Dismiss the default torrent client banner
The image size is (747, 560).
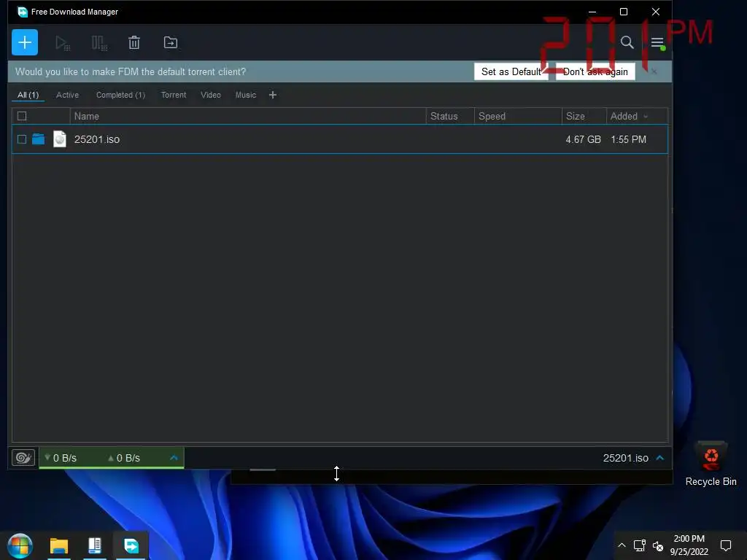tap(654, 72)
